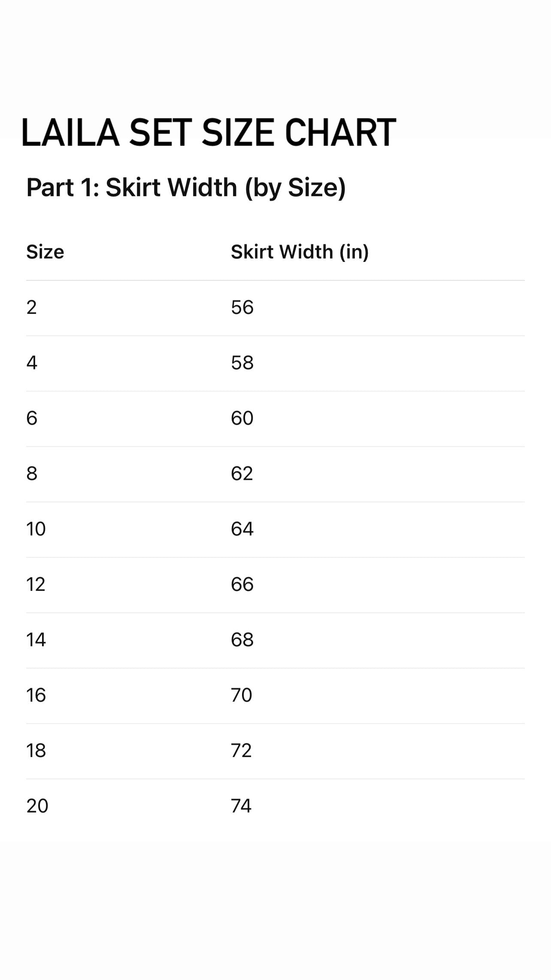Select size 2 in the Size column
The width and height of the screenshot is (551, 980).
point(32,307)
